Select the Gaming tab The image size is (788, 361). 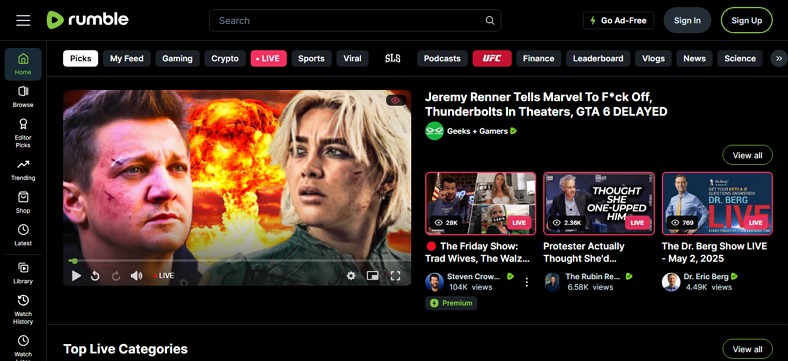[x=177, y=58]
